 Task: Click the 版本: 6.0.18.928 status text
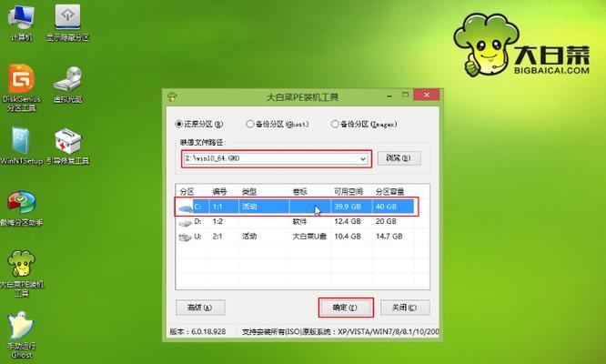pos(197,331)
